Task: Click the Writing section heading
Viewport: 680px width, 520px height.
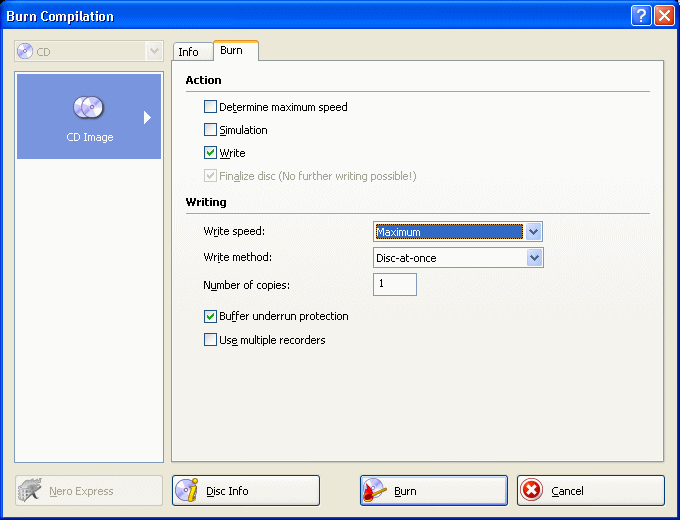Action: click(206, 202)
